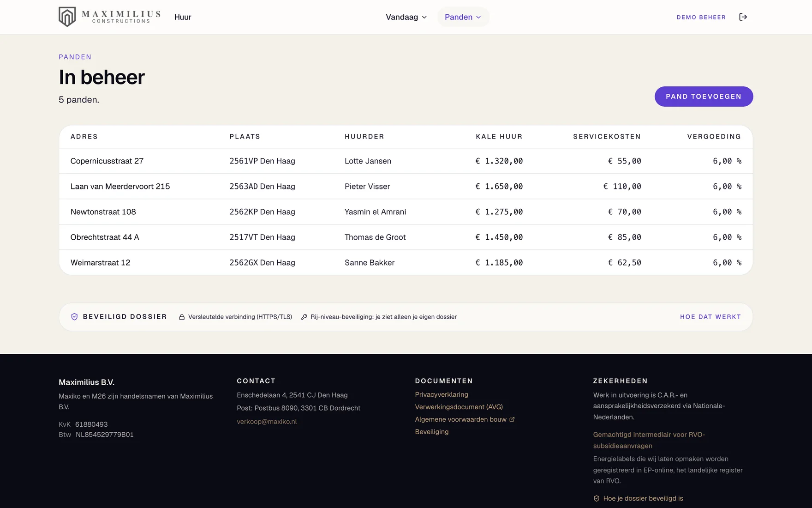Click tenant name Yasmin el Amrani
812x508 pixels.
[x=375, y=212]
